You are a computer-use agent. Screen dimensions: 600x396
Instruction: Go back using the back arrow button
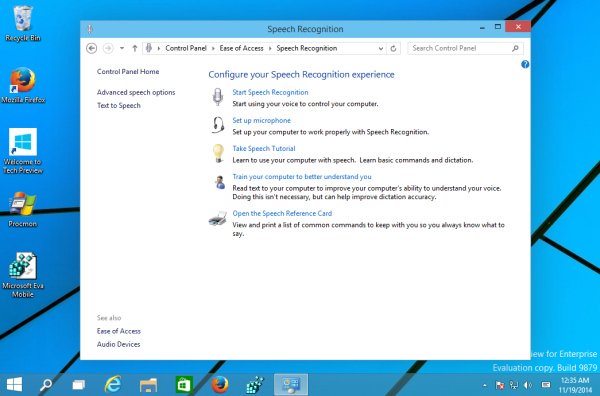click(x=91, y=48)
